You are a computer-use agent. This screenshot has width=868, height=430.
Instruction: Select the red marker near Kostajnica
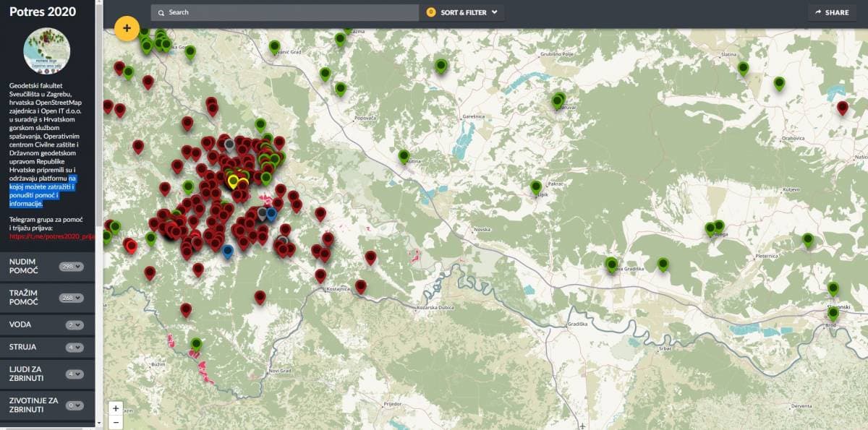coord(320,276)
